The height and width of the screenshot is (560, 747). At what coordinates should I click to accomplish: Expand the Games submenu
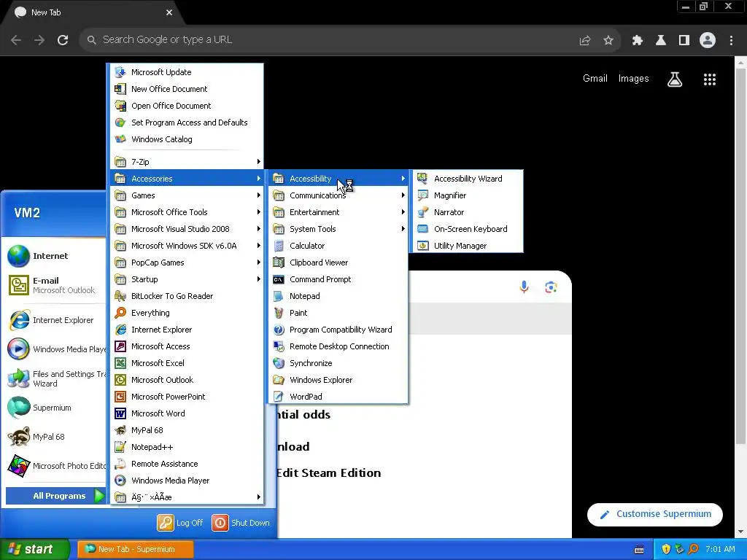pyautogui.click(x=187, y=195)
